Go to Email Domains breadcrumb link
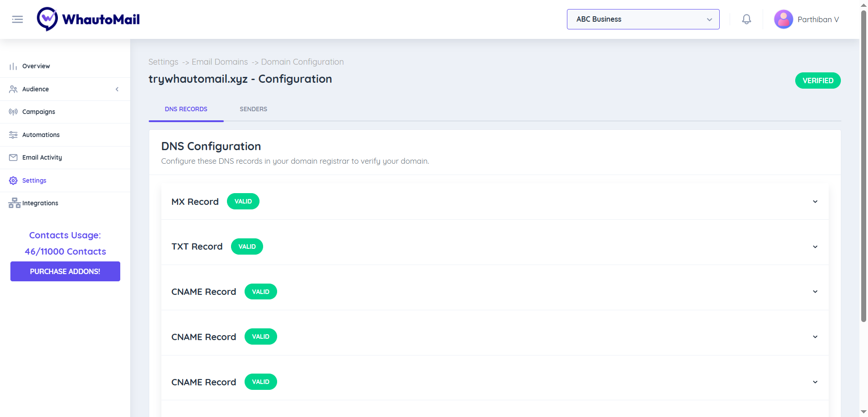 tap(220, 62)
